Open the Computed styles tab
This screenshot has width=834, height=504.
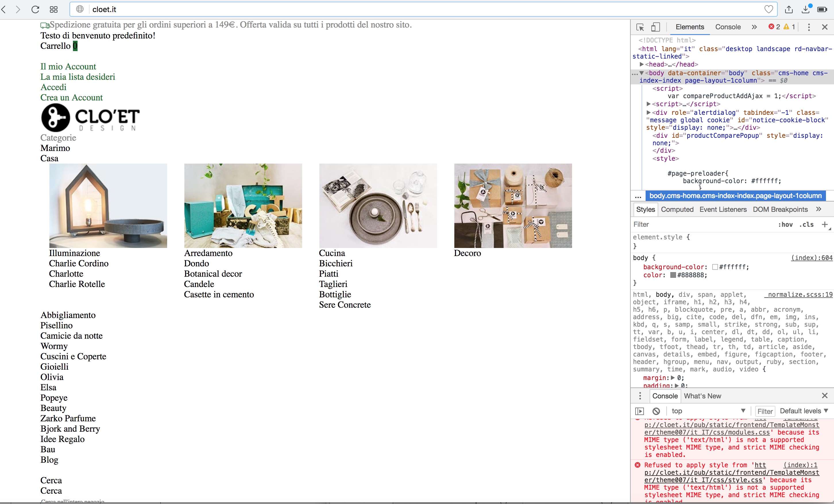pos(677,210)
